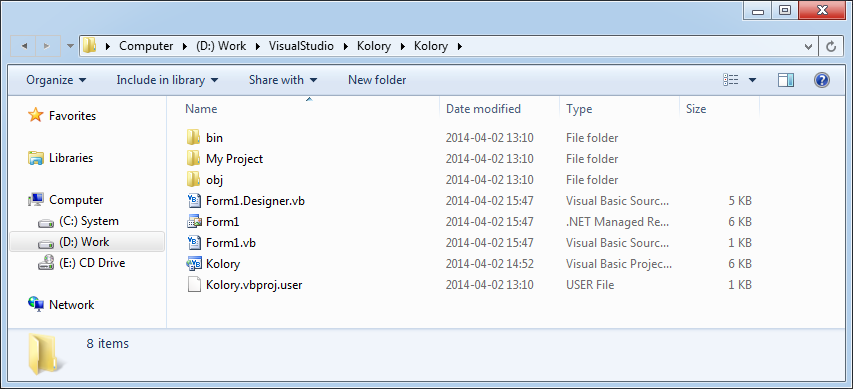Select Computer in the navigation pane
Viewport: 853px width, 389px height.
point(76,200)
